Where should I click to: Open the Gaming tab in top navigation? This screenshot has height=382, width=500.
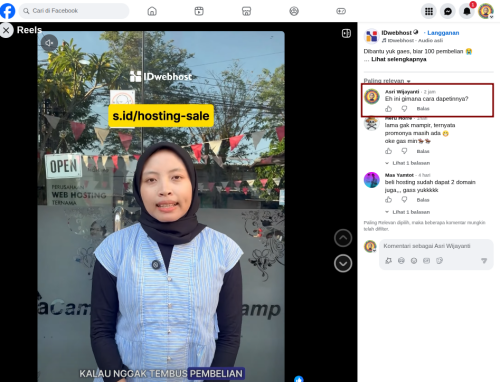click(341, 11)
